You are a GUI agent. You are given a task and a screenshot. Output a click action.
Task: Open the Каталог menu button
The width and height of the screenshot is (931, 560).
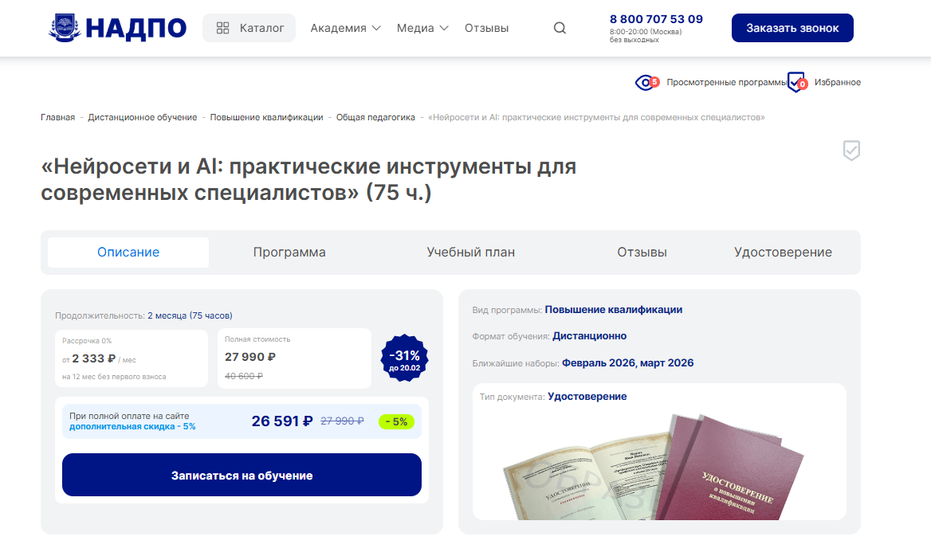pyautogui.click(x=249, y=28)
